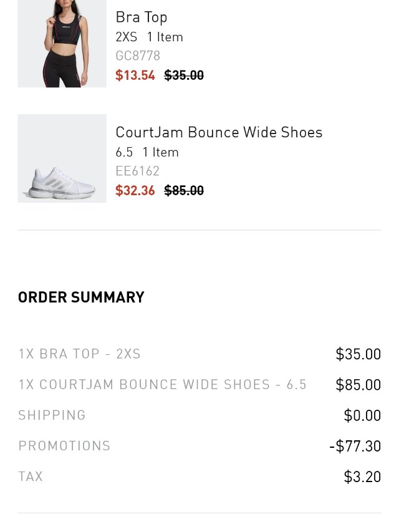Image resolution: width=399 pixels, height=532 pixels.
Task: Open the CourtJam Bounce Wide Shoes image
Action: coord(62,158)
